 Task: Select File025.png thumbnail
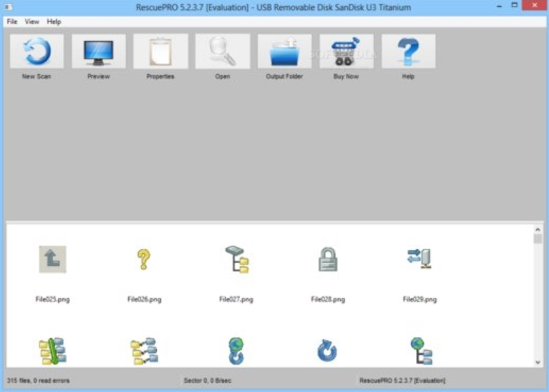point(52,260)
